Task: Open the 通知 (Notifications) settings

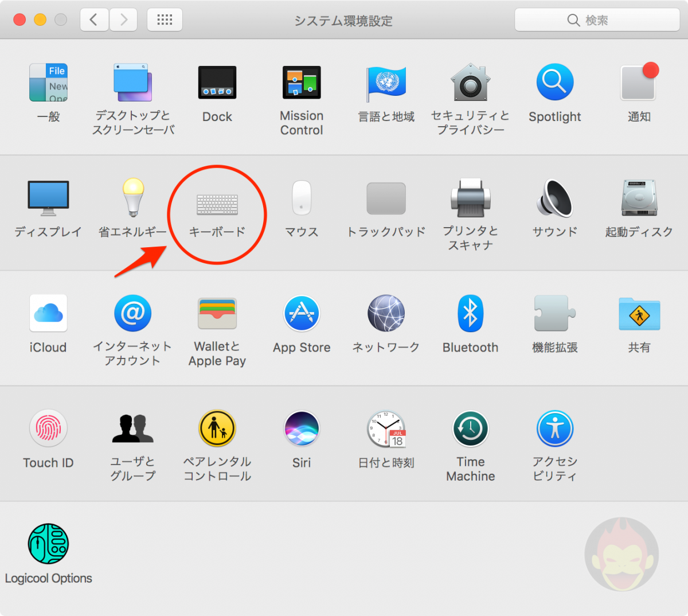Action: coord(638,81)
